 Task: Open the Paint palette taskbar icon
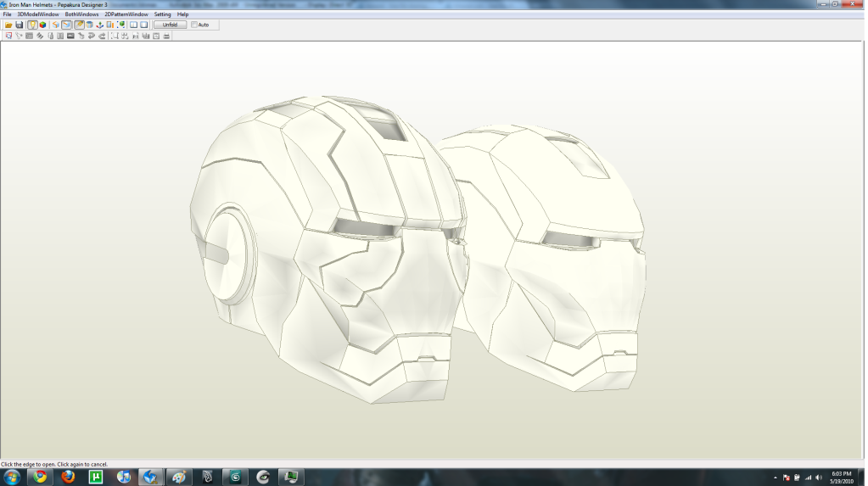coord(179,477)
